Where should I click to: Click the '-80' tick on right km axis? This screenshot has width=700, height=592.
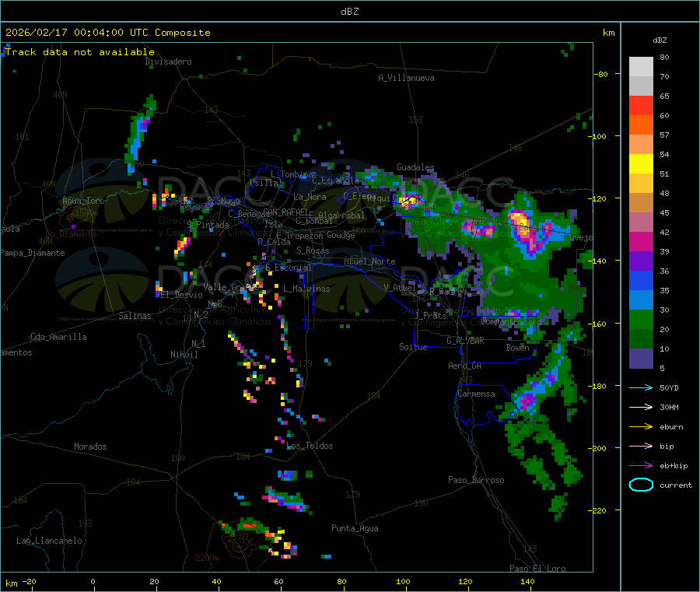click(601, 74)
